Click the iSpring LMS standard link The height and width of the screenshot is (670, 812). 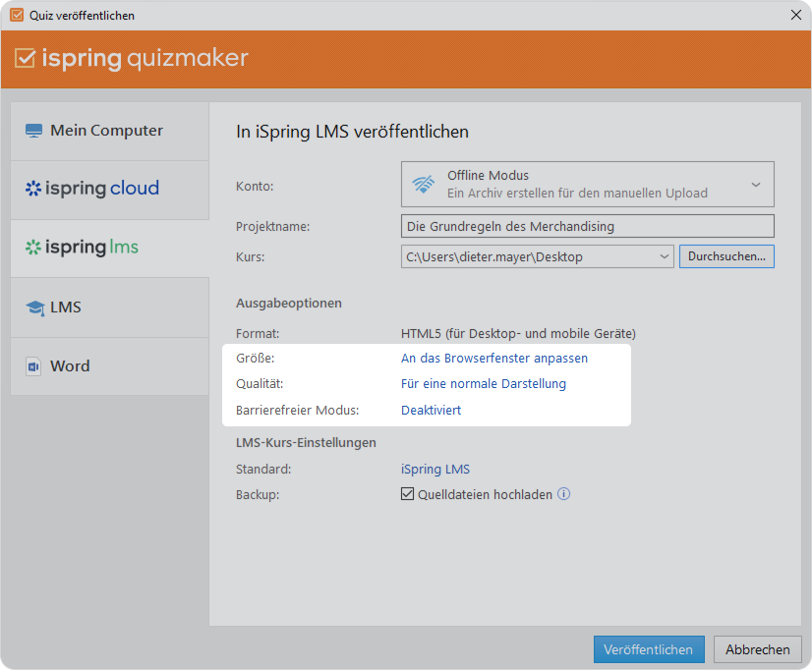tap(435, 469)
